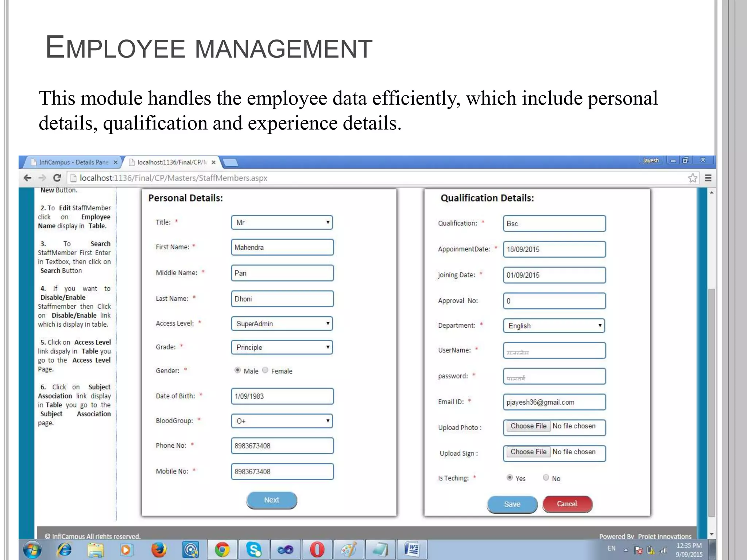Click the browser back arrow
Image resolution: width=747 pixels, height=560 pixels.
pyautogui.click(x=27, y=178)
